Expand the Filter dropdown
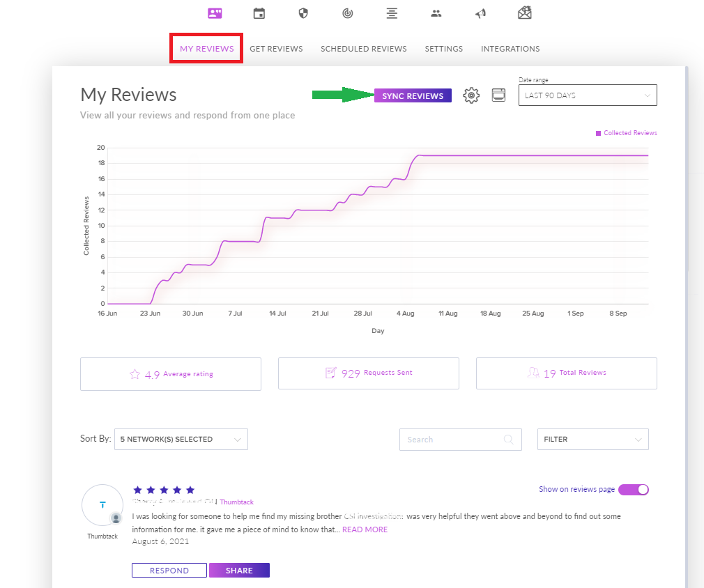Viewport: 704px width, 588px height. [592, 440]
